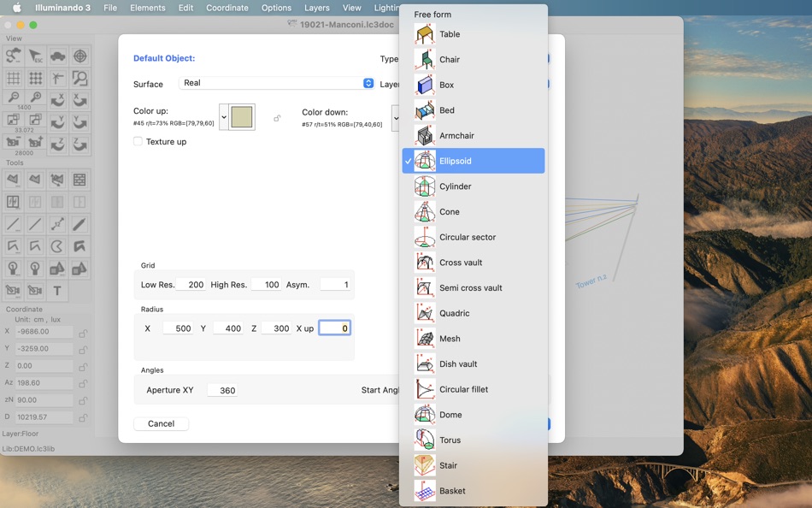
Task: Open the Surface dropdown showing Real
Action: [277, 83]
